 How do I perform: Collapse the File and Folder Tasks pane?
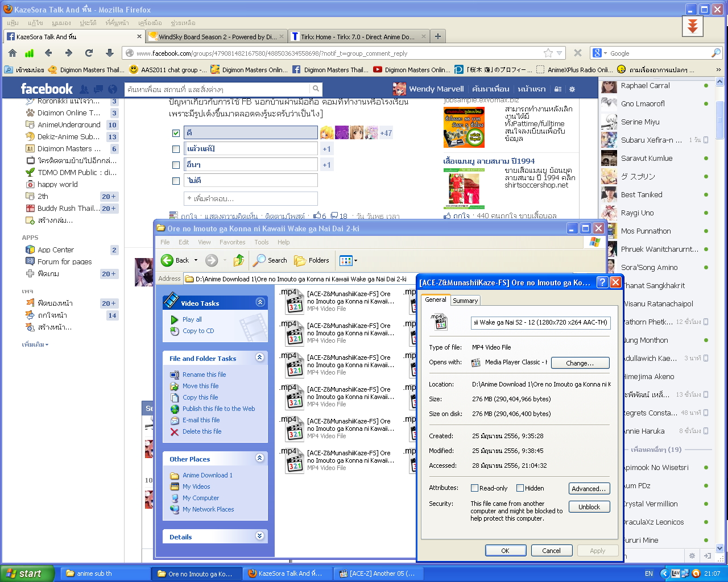[x=260, y=357]
